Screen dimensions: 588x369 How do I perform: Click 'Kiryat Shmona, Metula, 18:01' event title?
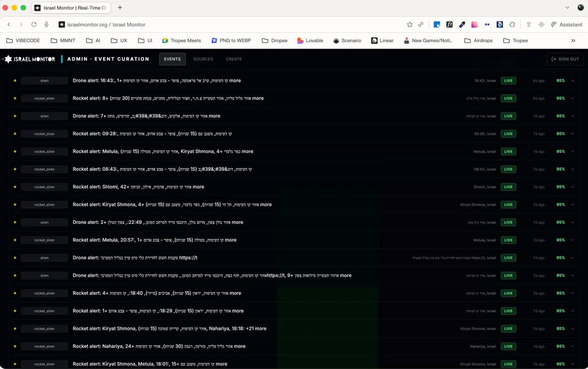150,364
